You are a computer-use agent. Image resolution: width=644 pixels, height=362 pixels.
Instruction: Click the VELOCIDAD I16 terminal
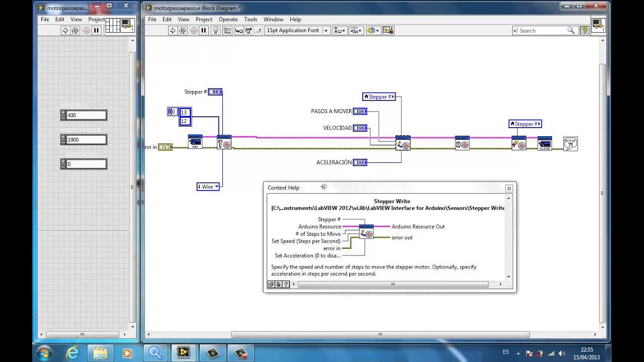[x=360, y=128]
